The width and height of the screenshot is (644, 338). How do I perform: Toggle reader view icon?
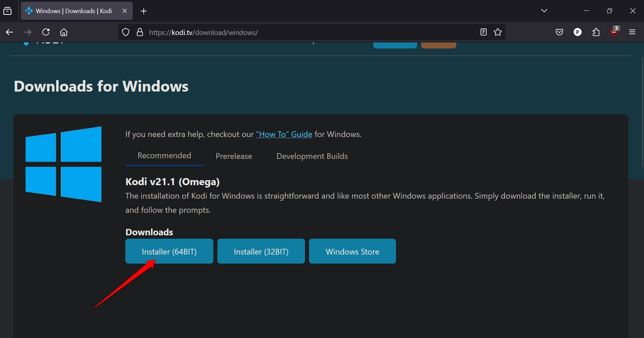(x=483, y=32)
